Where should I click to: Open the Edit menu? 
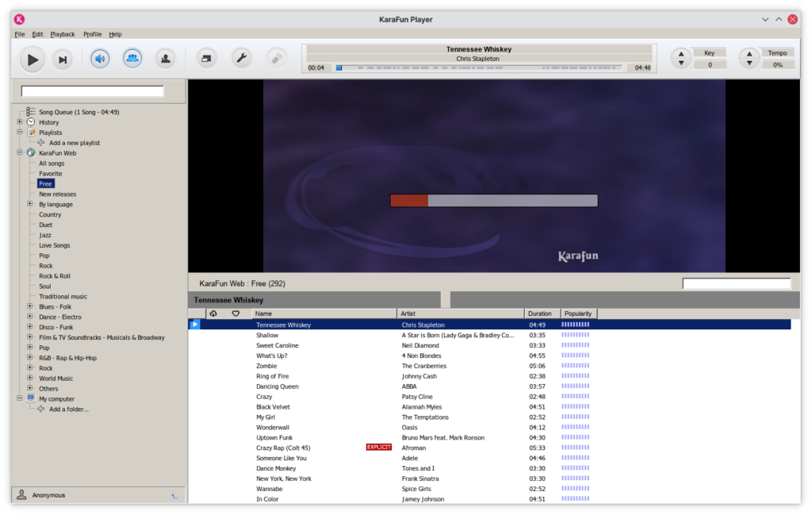tap(37, 34)
